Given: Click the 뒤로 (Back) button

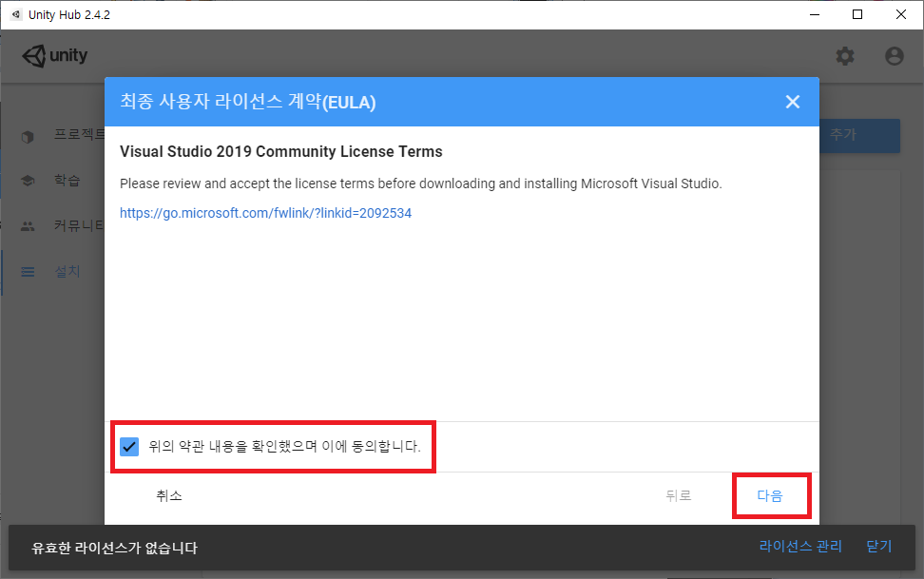Looking at the screenshot, I should coord(679,496).
